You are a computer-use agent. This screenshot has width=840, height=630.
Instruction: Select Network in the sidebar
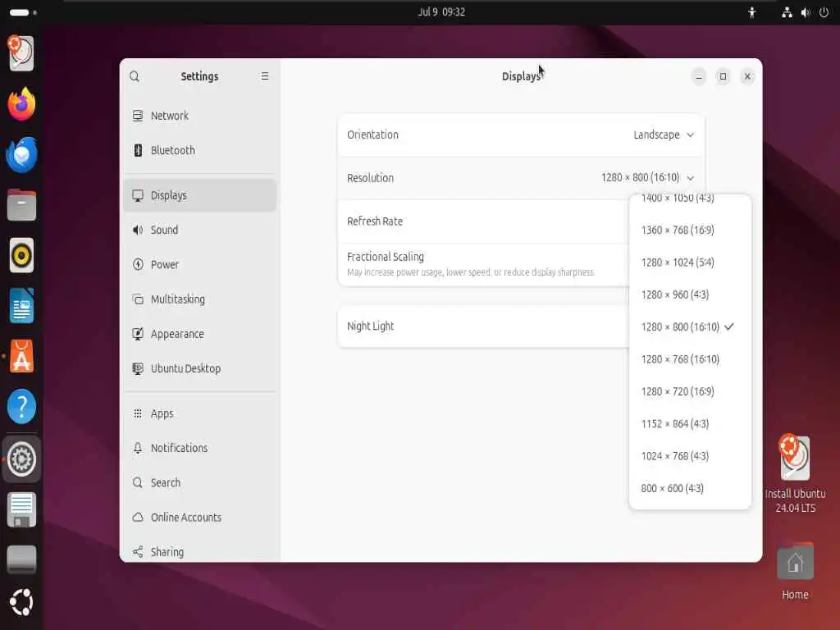click(199, 116)
